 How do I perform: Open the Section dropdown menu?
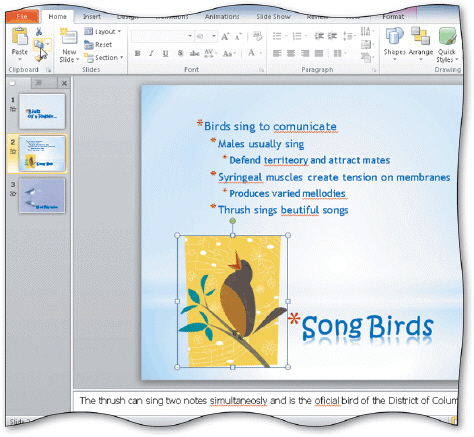(x=104, y=58)
